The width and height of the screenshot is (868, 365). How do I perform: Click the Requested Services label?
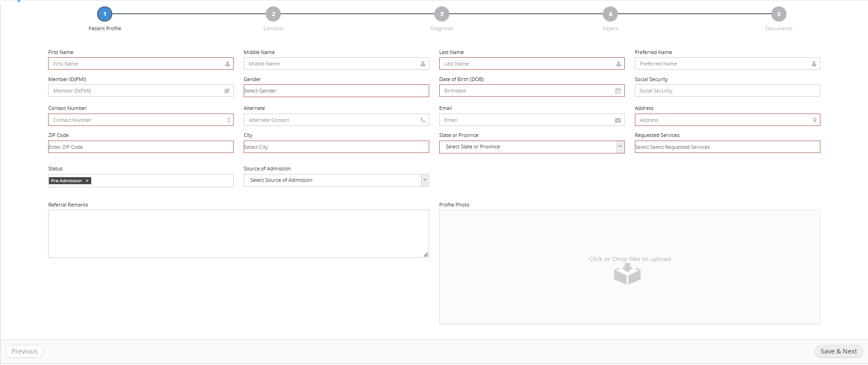coord(657,135)
